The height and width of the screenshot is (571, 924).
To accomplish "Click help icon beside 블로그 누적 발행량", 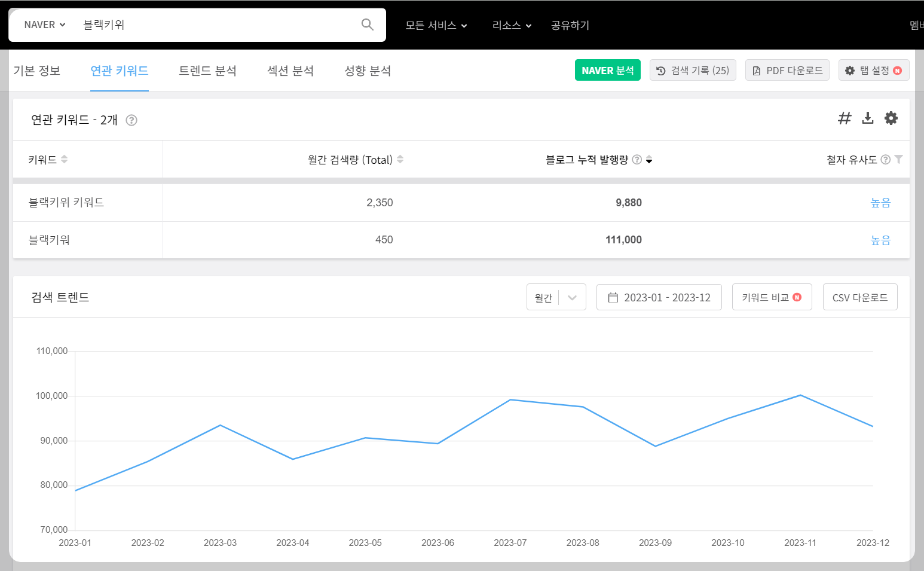I will coord(637,160).
